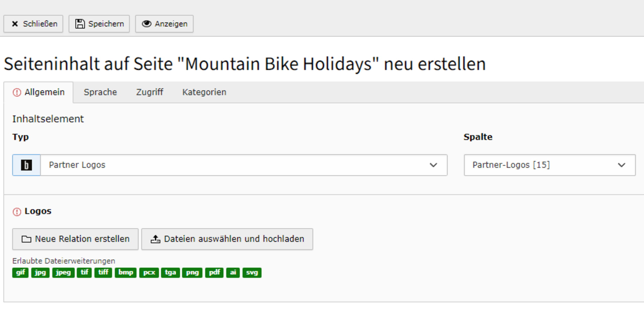Click the warning icon in Allgemein tab
Screen dimensions: 644x322
(17, 93)
